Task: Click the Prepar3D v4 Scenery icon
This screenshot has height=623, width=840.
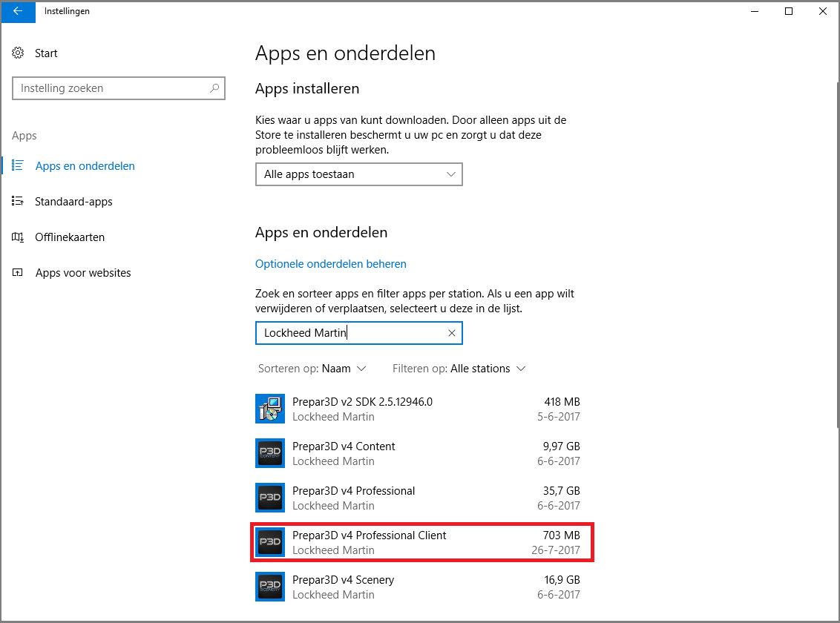Action: [x=270, y=586]
